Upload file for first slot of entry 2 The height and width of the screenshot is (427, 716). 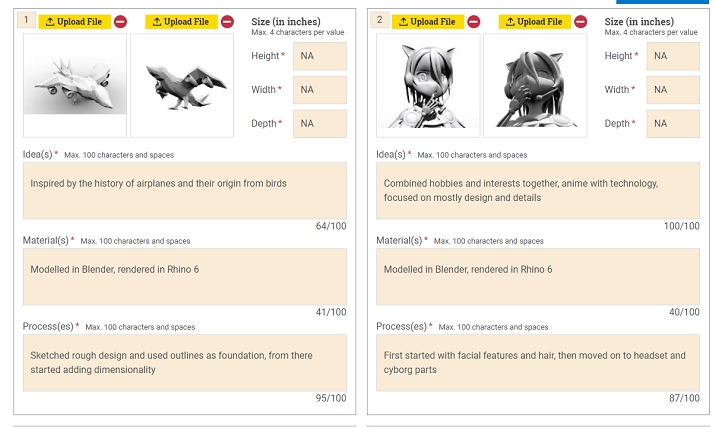click(428, 21)
